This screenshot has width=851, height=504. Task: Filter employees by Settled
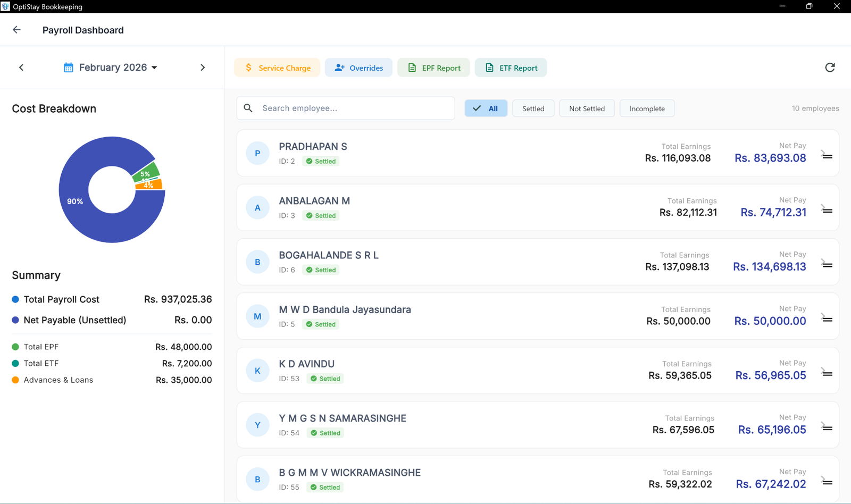tap(533, 108)
